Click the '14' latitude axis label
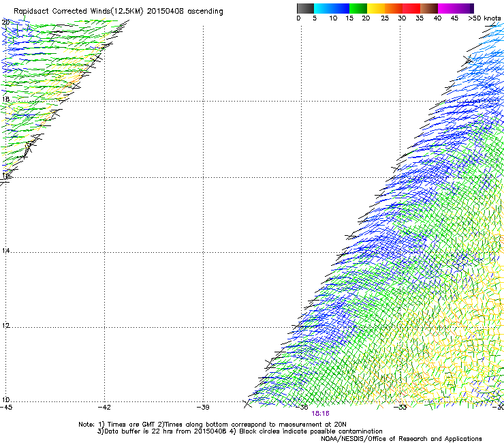504x443 pixels. (x=5, y=250)
